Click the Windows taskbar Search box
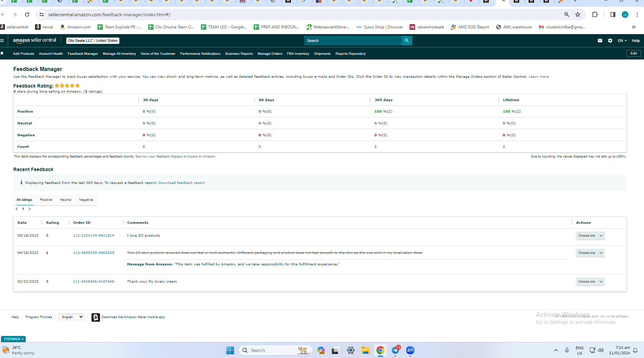This screenshot has width=644, height=358. [x=275, y=350]
